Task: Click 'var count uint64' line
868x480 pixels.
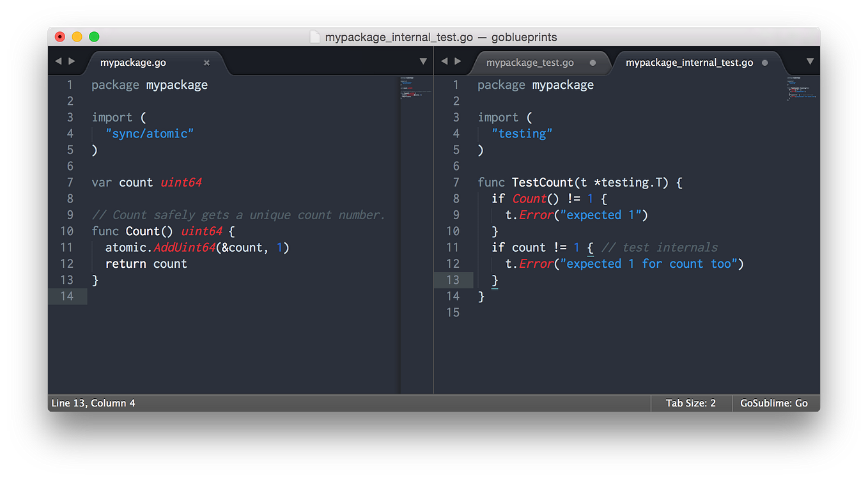Action: point(146,182)
